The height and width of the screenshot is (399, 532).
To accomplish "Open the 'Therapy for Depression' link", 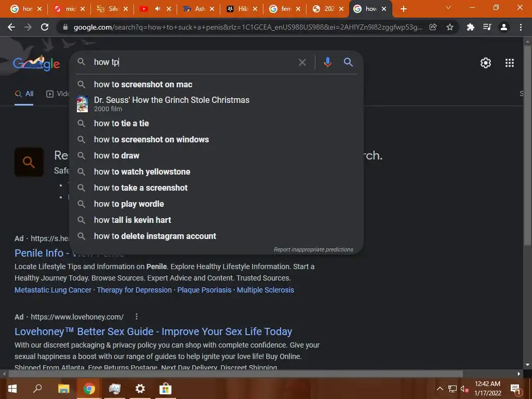I will click(x=135, y=290).
